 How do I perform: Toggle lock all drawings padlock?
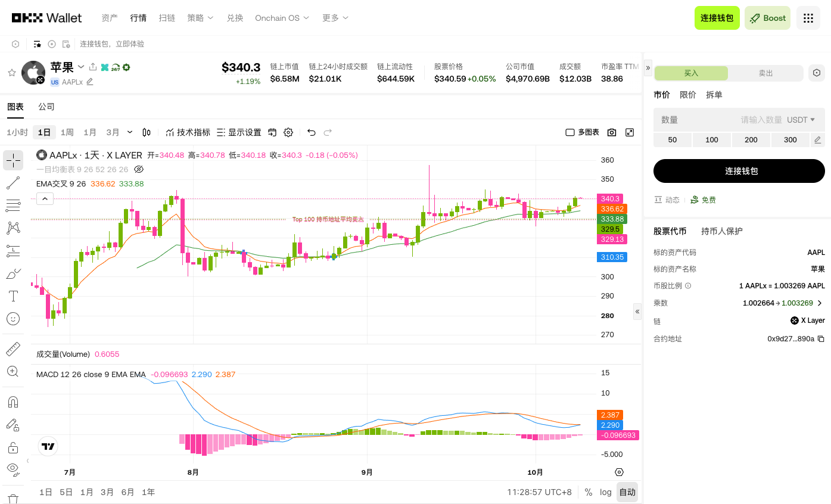pos(13,447)
